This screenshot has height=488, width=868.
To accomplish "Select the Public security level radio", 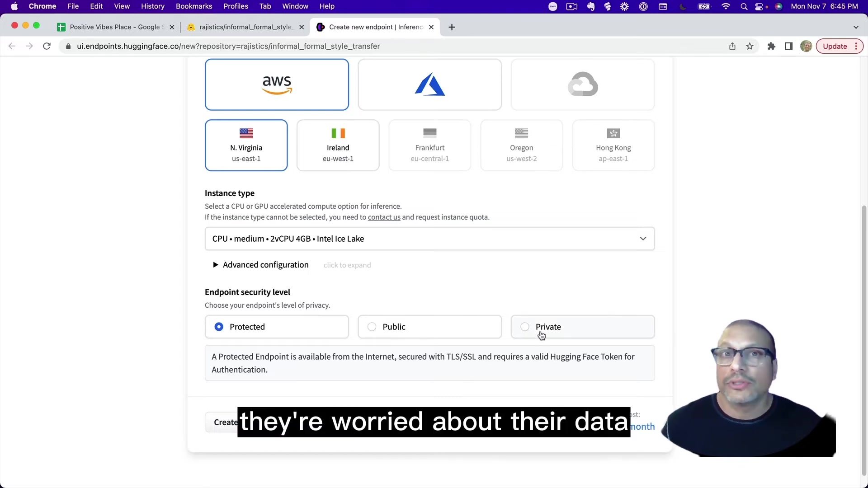I will tap(372, 327).
